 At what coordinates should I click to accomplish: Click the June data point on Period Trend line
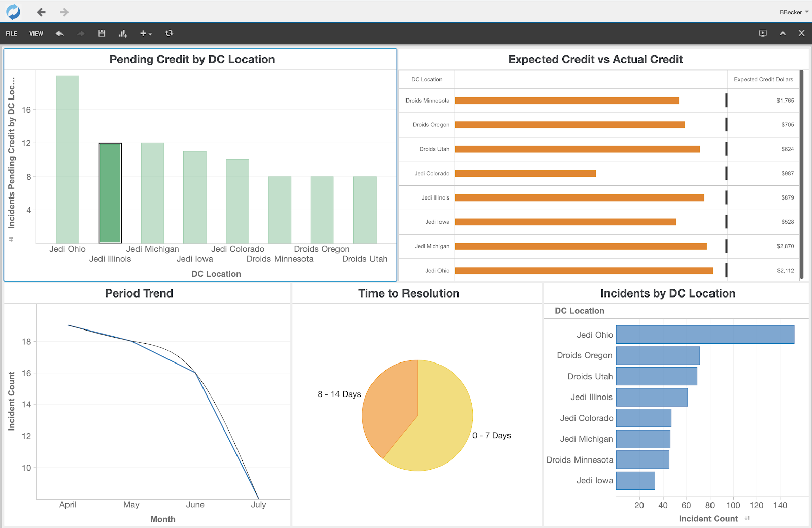[195, 373]
